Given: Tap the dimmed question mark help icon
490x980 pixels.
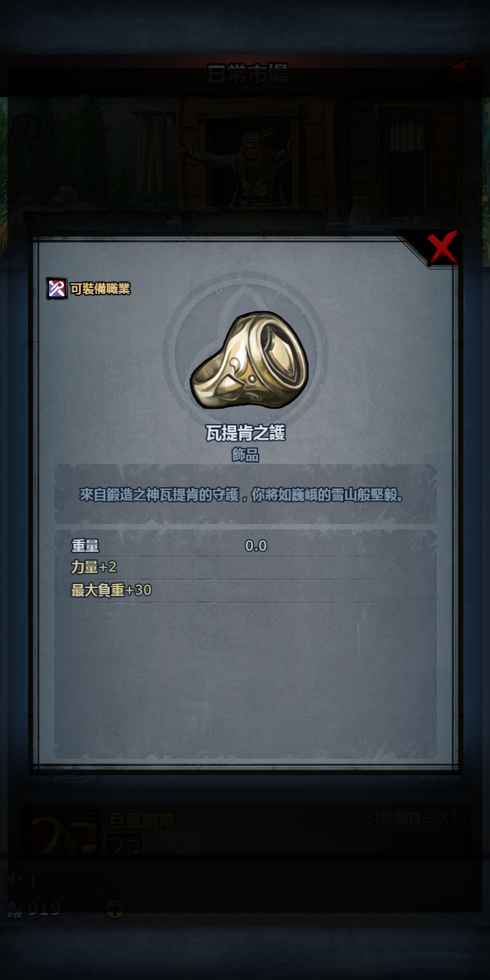Looking at the screenshot, I should click(x=24, y=127).
